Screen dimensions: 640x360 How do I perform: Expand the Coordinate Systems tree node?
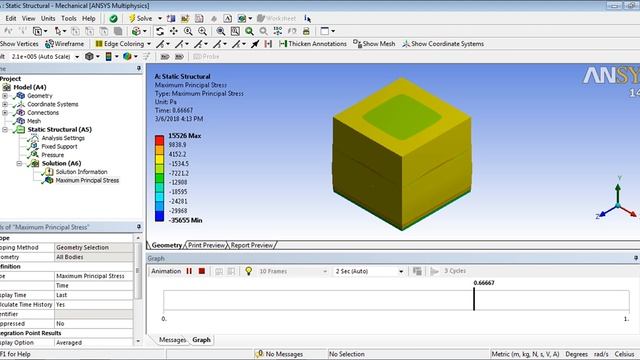point(5,104)
